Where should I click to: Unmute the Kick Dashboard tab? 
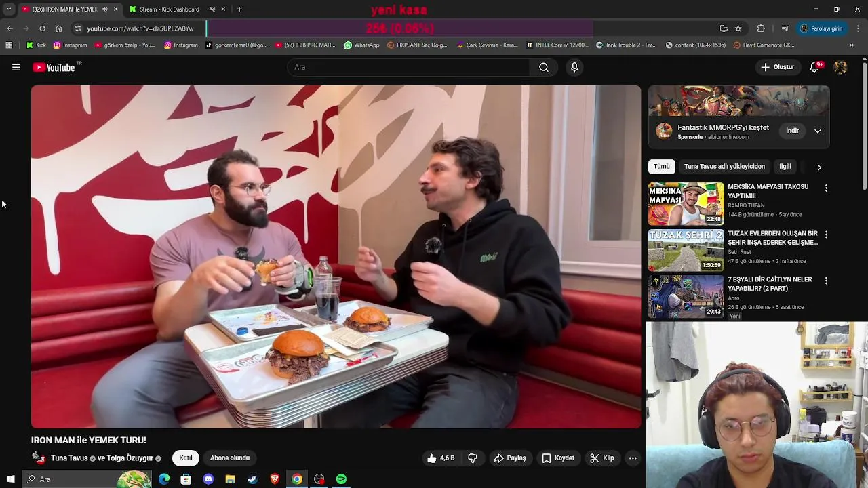pyautogui.click(x=212, y=9)
